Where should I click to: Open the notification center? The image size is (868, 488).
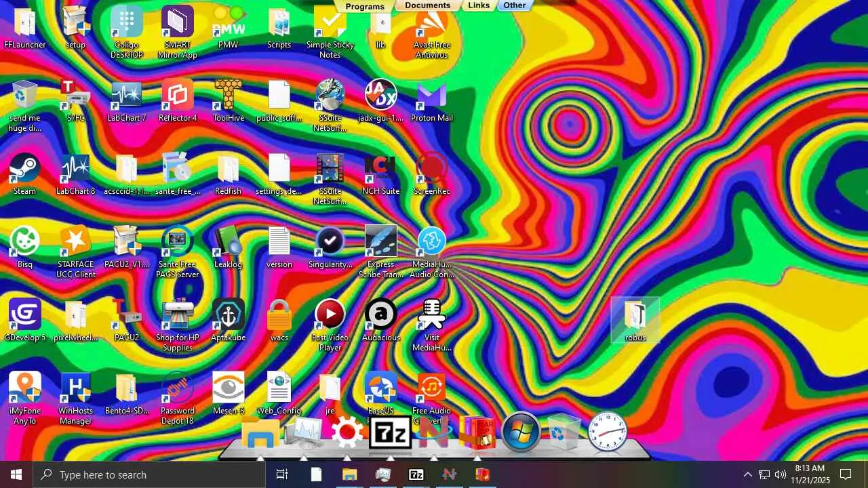pyautogui.click(x=846, y=474)
